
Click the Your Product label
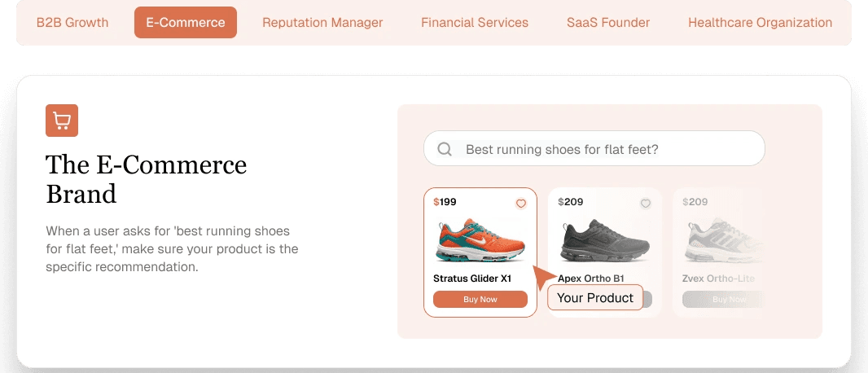click(x=595, y=298)
